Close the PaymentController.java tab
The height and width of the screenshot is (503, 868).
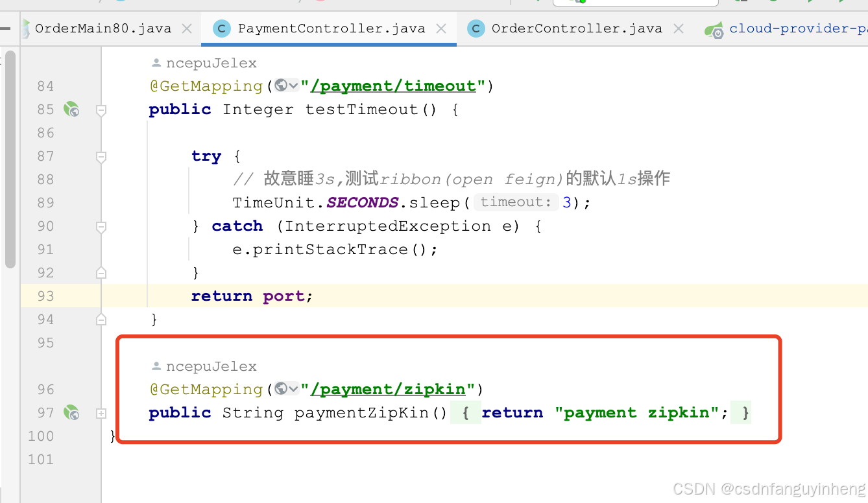(x=441, y=29)
